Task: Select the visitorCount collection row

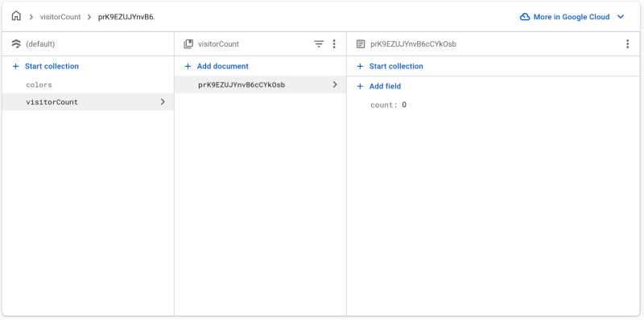Action: pos(88,102)
